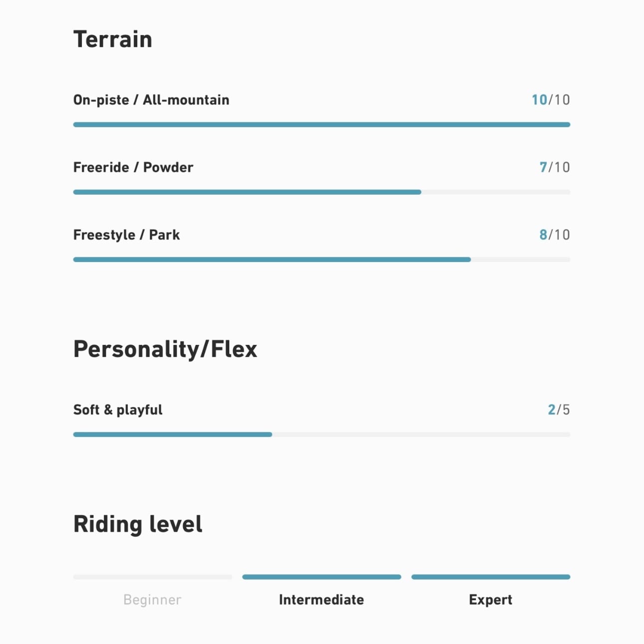
Task: Select the Expert riding level label
Action: click(x=490, y=600)
